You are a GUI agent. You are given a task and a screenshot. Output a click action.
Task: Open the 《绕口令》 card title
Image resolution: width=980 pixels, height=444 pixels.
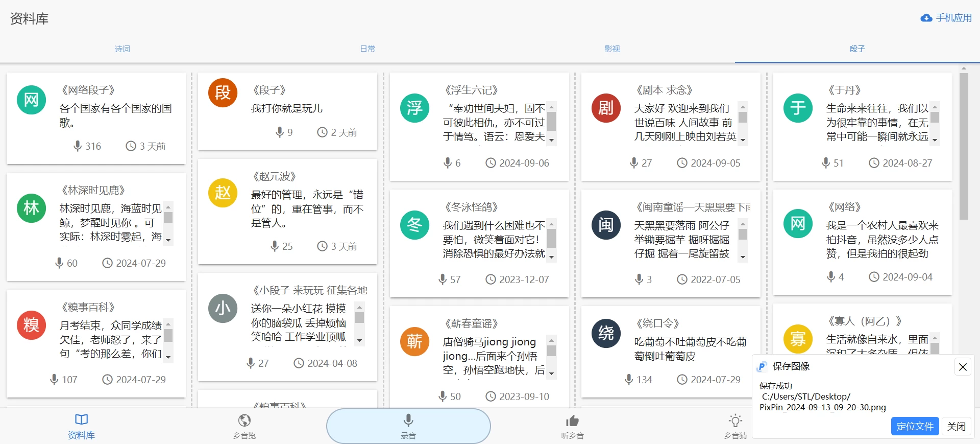point(658,323)
